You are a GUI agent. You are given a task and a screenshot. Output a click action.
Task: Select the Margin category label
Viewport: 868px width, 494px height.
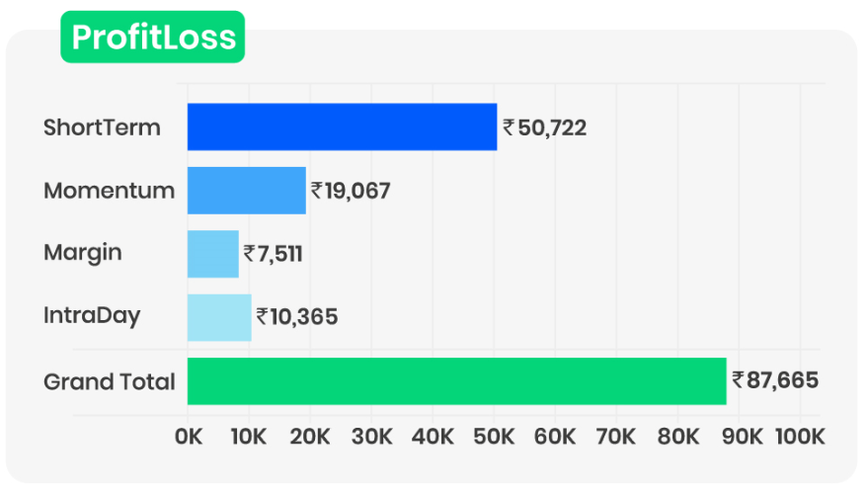[x=83, y=253]
